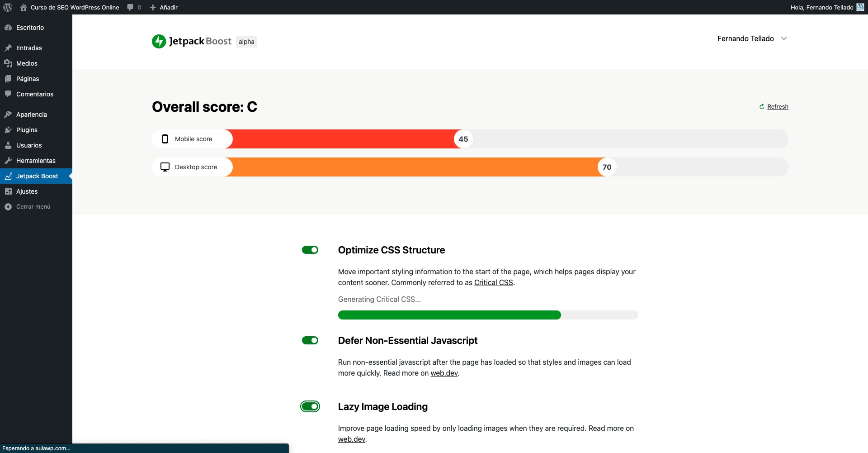Select Jetpack Boost in the sidebar

(x=36, y=176)
